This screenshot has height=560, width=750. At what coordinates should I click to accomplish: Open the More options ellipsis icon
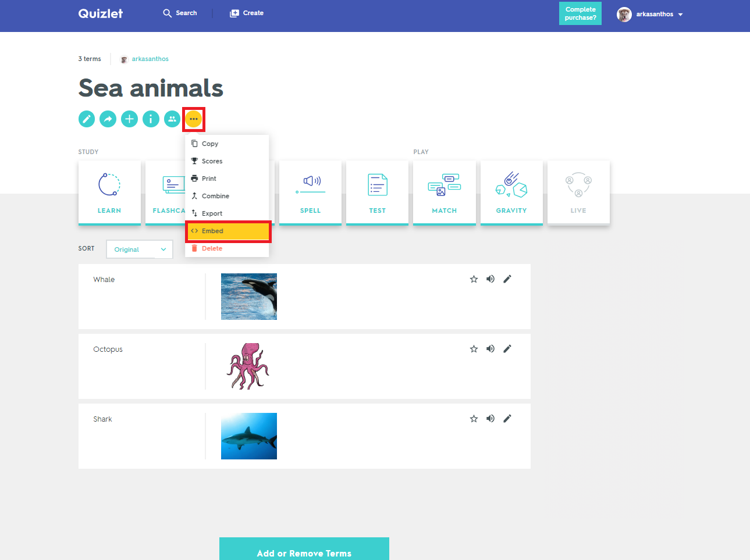[194, 119]
